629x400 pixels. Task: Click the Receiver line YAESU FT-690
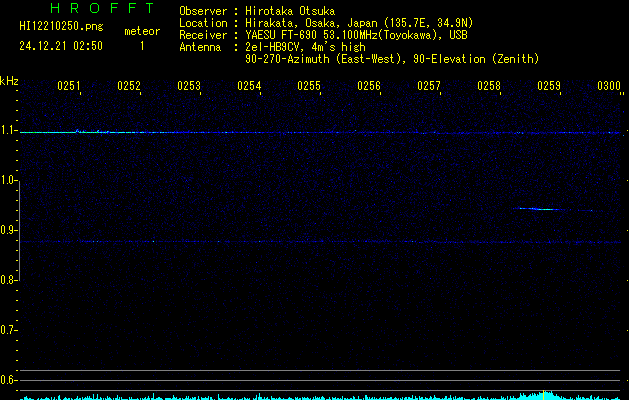click(323, 35)
